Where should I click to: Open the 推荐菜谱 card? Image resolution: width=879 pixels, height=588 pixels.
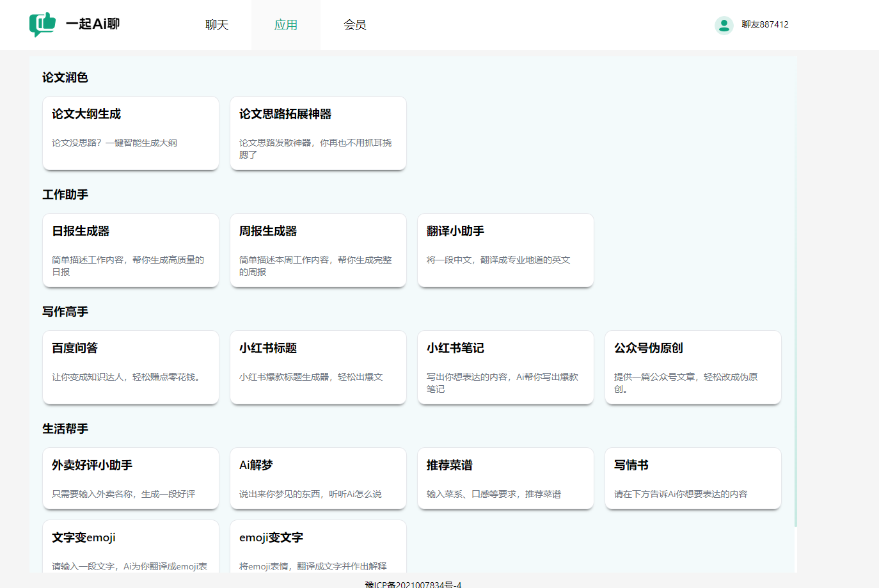pos(505,479)
